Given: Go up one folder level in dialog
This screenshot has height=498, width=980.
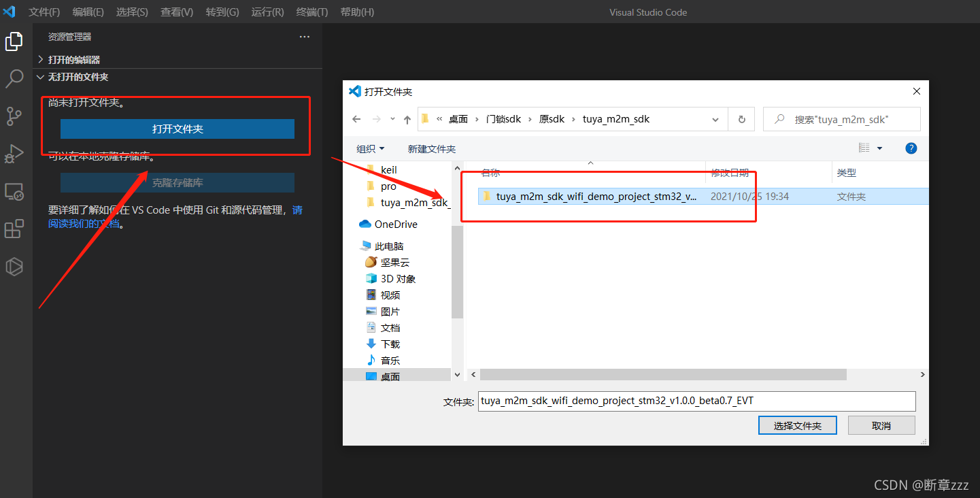Looking at the screenshot, I should pos(407,119).
